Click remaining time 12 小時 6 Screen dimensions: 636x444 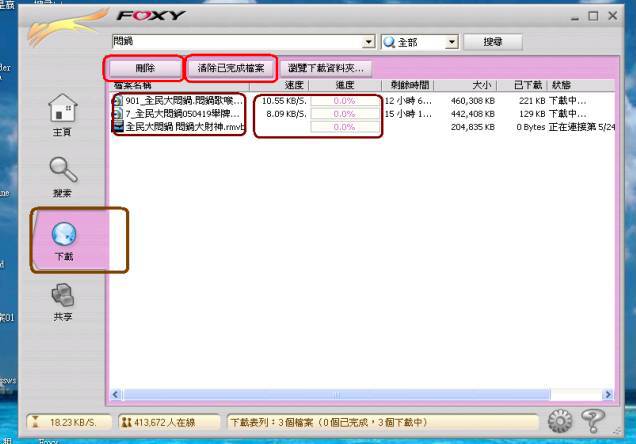tap(408, 101)
